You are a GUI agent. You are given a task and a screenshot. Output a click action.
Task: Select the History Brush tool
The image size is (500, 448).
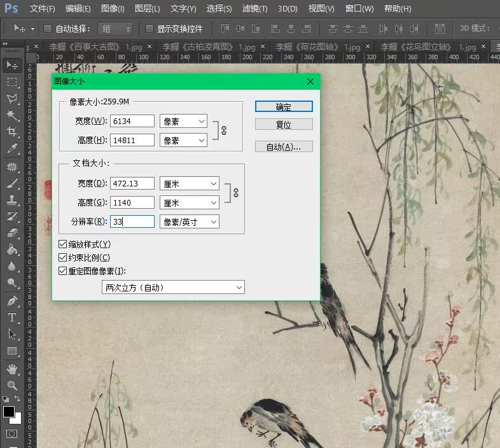point(12,216)
